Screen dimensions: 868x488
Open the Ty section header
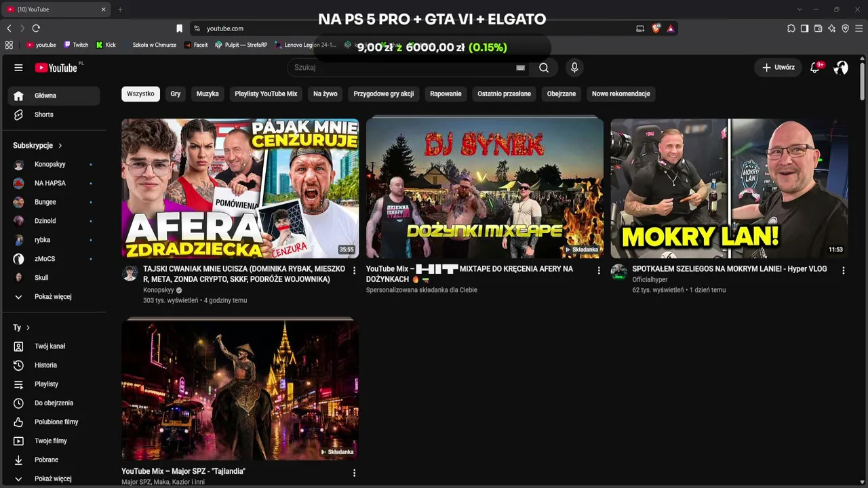click(x=22, y=328)
